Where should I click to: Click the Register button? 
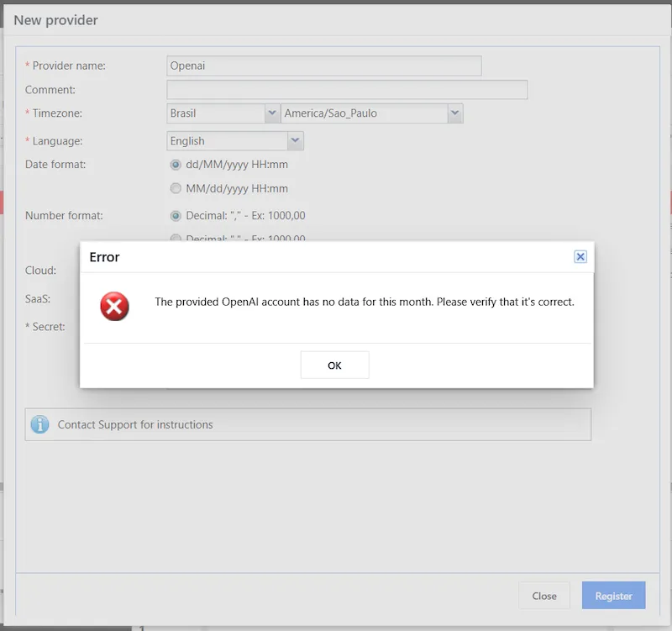pos(613,596)
